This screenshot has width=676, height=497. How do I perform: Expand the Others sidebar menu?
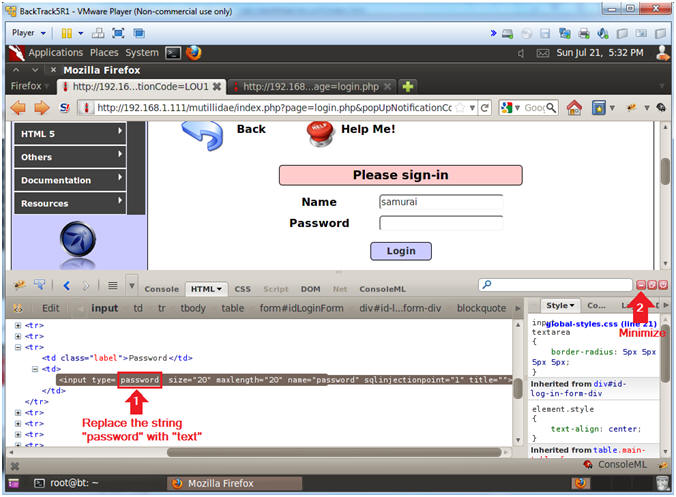pyautogui.click(x=70, y=157)
